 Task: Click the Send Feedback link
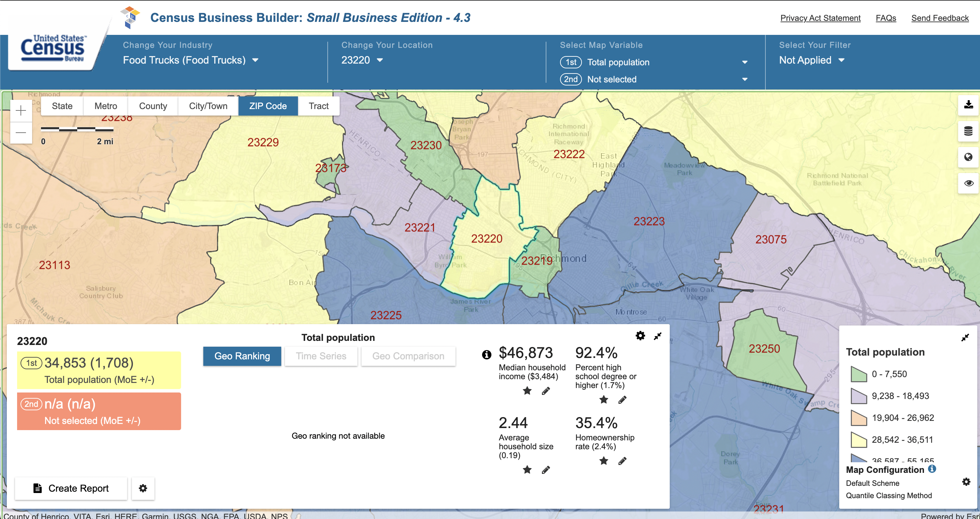point(940,18)
